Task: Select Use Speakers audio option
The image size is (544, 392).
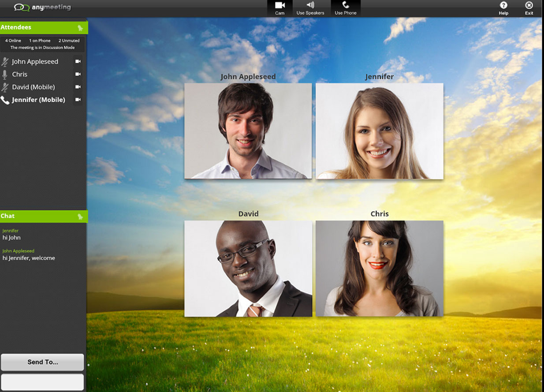Action: coord(310,8)
